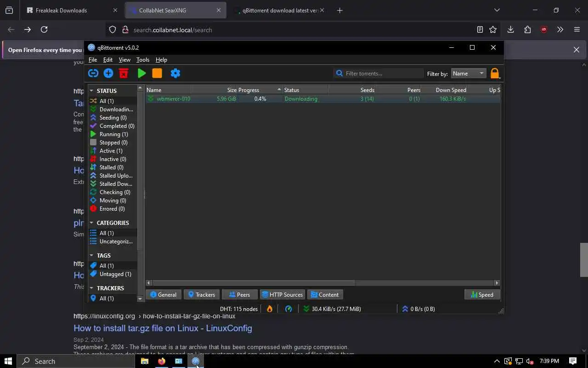
Task: Click red Remove torrent toolbar icon
Action: pos(124,73)
